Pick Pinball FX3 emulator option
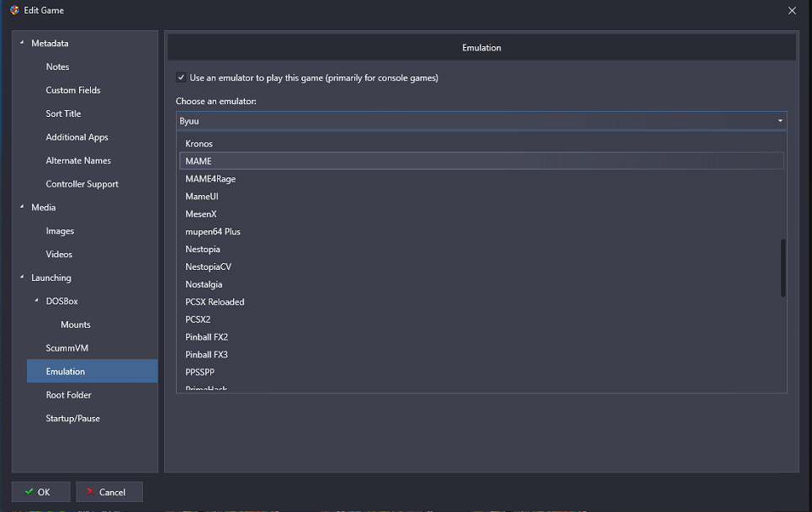Viewport: 812px width, 512px height. pyautogui.click(x=481, y=355)
